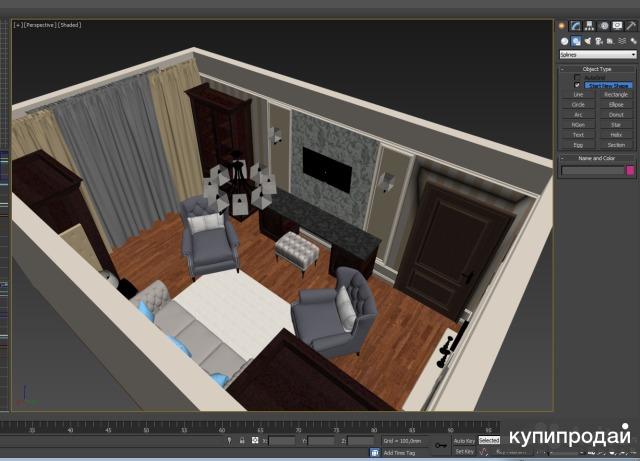The image size is (640, 461).
Task: Open the Perspective viewport label menu
Action: [x=39, y=25]
